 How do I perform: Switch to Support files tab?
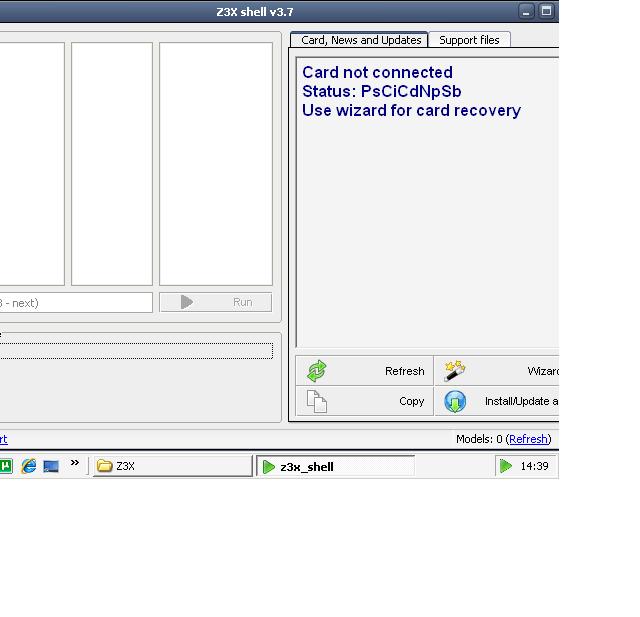coord(469,40)
